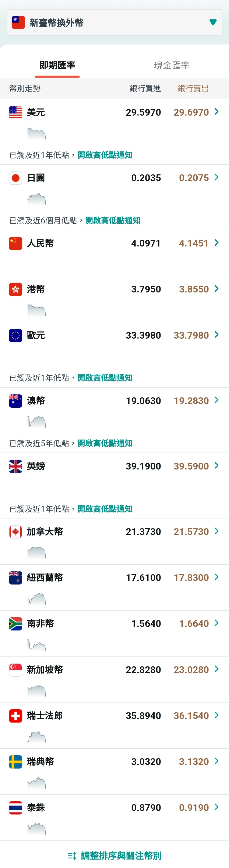Open the 新臺幣換外幣 currency dropdown

click(114, 23)
